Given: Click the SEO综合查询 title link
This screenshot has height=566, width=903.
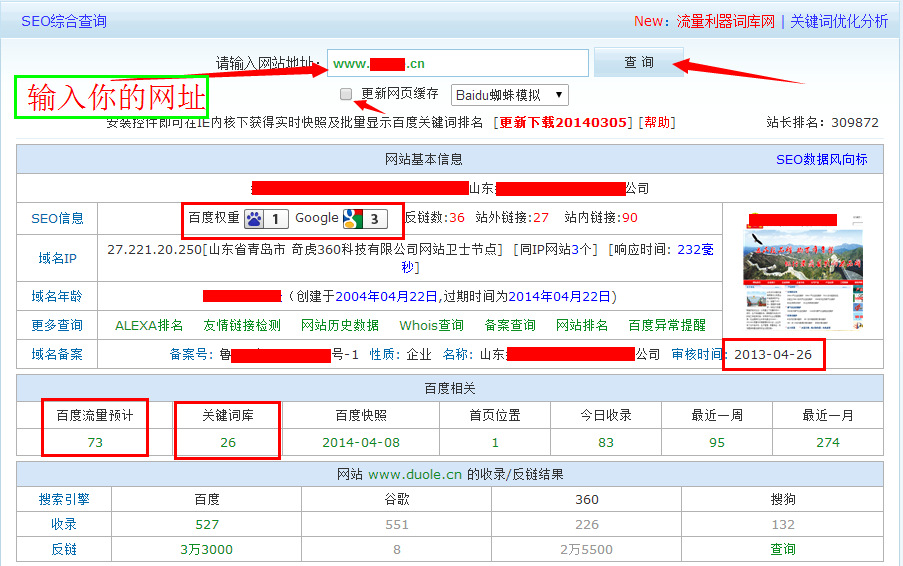Looking at the screenshot, I should tap(63, 21).
